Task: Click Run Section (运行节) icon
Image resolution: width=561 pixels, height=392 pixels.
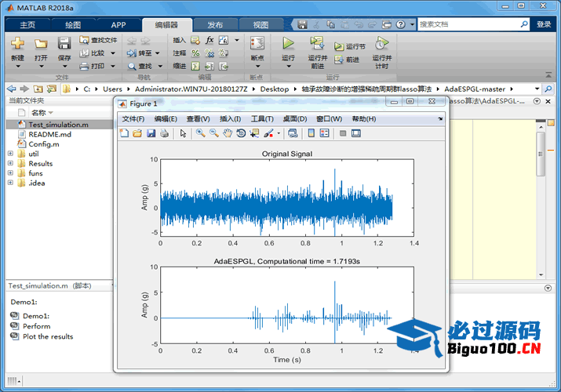Action: [x=338, y=46]
